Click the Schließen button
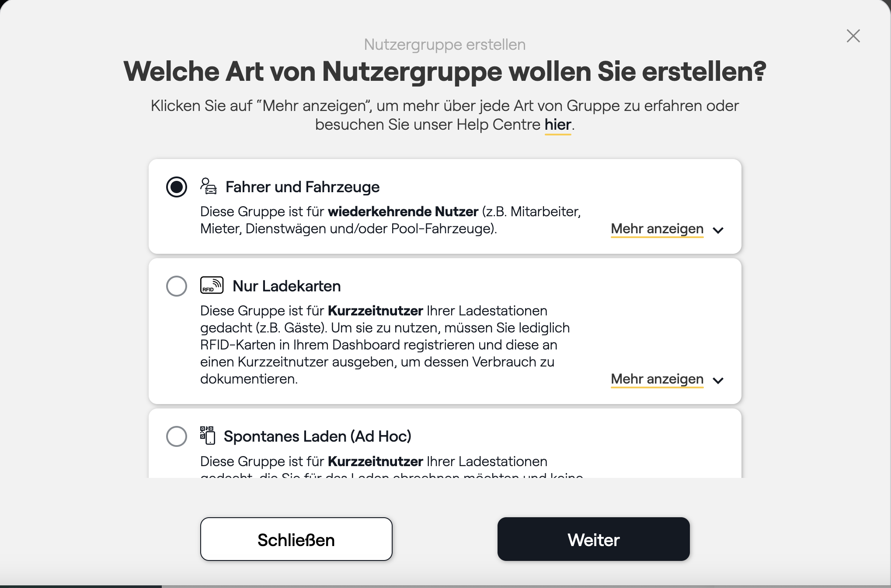 pyautogui.click(x=296, y=539)
